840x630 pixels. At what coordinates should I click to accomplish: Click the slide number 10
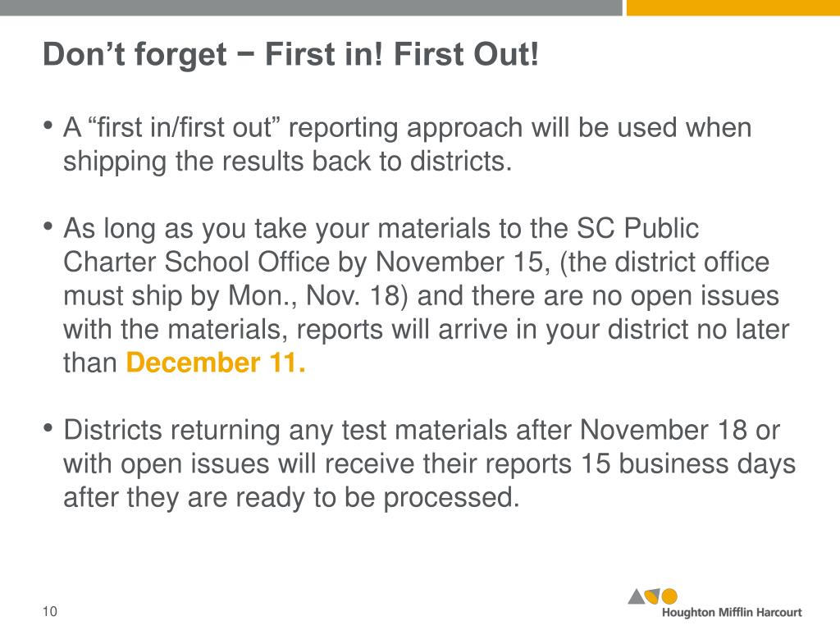(50, 611)
